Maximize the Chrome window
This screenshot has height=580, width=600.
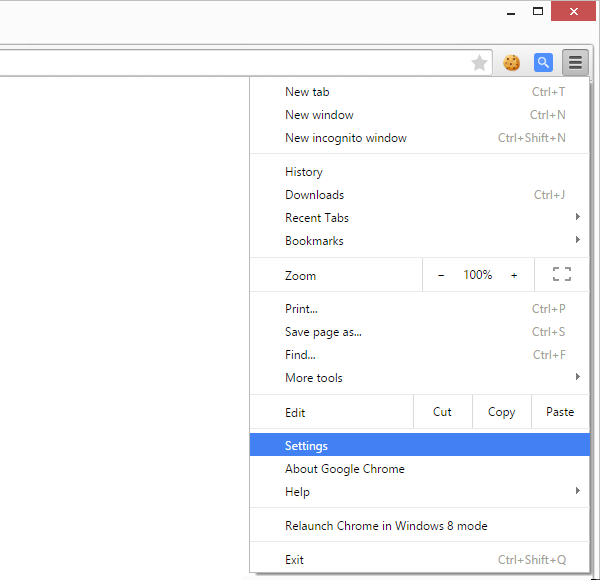point(538,11)
